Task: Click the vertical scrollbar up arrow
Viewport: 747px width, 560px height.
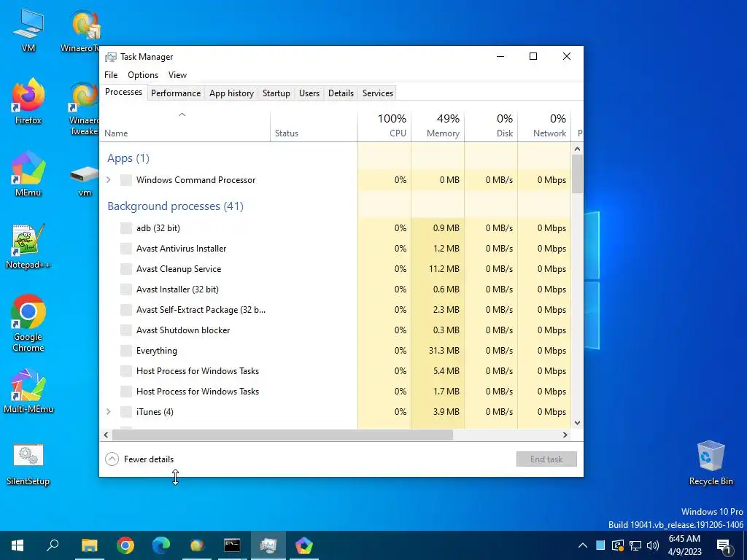Action: click(x=578, y=149)
